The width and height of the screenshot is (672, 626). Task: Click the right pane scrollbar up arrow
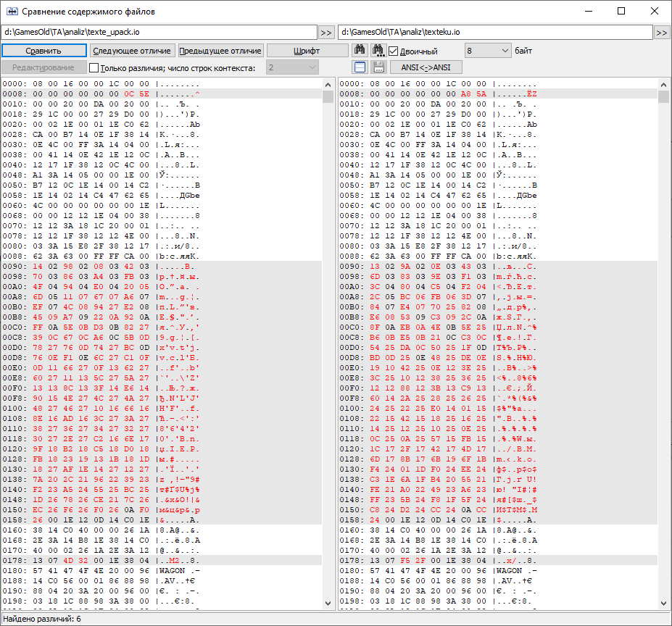click(663, 85)
